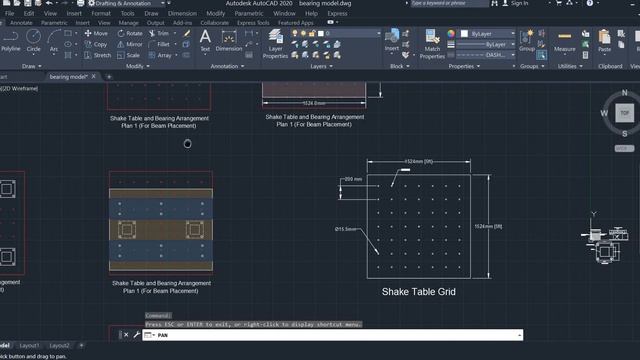Click the Insert block icon
The image size is (640, 360).
392,40
